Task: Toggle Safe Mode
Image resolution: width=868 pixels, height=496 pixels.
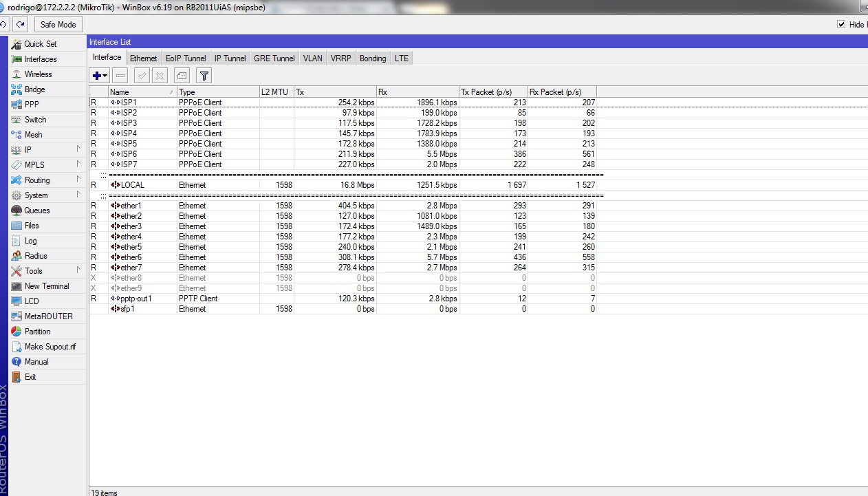Action: [x=58, y=25]
